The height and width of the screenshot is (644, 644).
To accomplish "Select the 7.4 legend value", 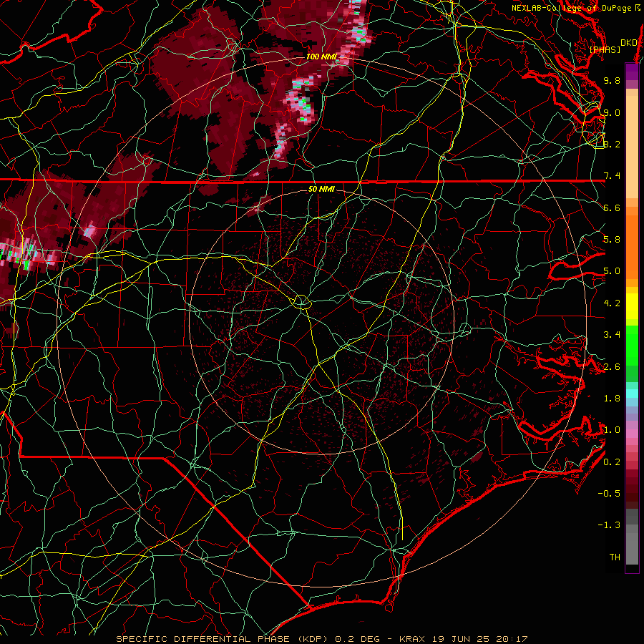I will 612,176.
